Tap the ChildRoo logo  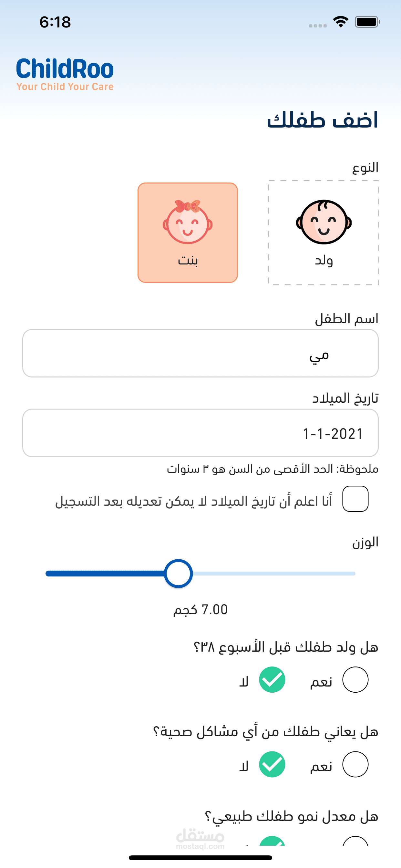click(x=65, y=69)
